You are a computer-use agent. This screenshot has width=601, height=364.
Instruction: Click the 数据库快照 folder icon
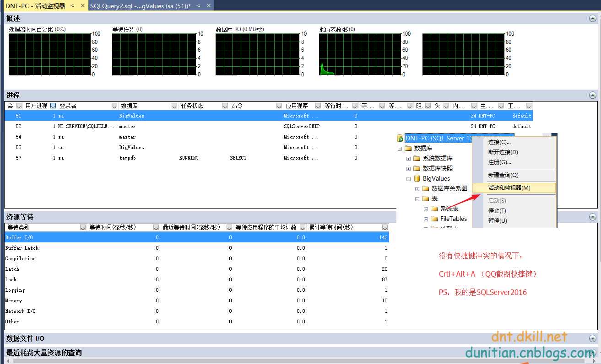tap(417, 168)
